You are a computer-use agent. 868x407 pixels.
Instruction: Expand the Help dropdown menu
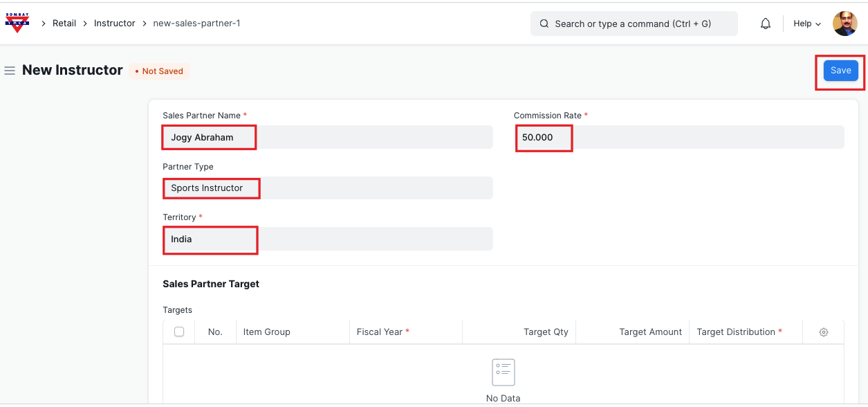(806, 24)
